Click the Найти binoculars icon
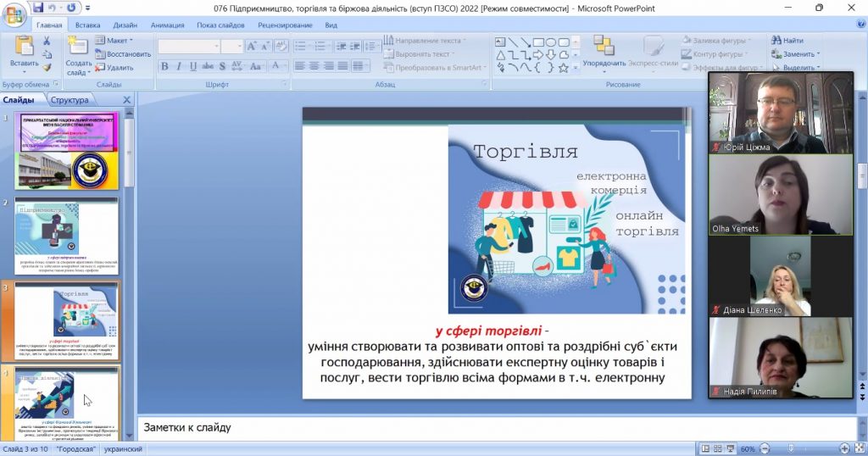Viewport: 868px width, 456px height. [x=776, y=41]
